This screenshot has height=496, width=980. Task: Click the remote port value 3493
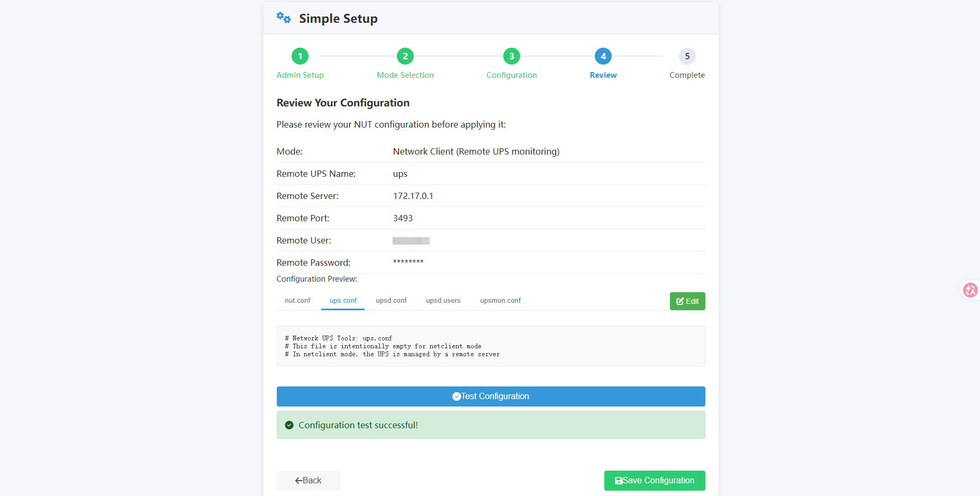[x=403, y=218]
